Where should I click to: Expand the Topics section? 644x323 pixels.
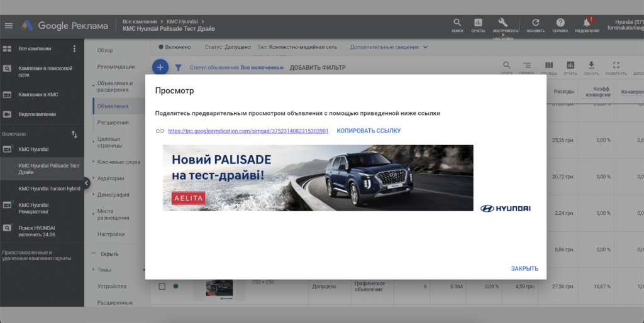[x=93, y=270]
